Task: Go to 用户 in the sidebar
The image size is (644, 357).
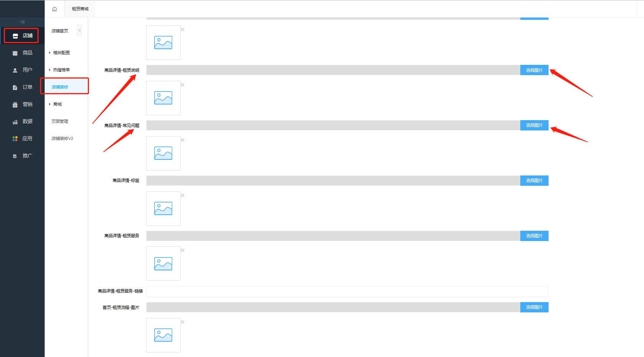Action: tap(22, 70)
